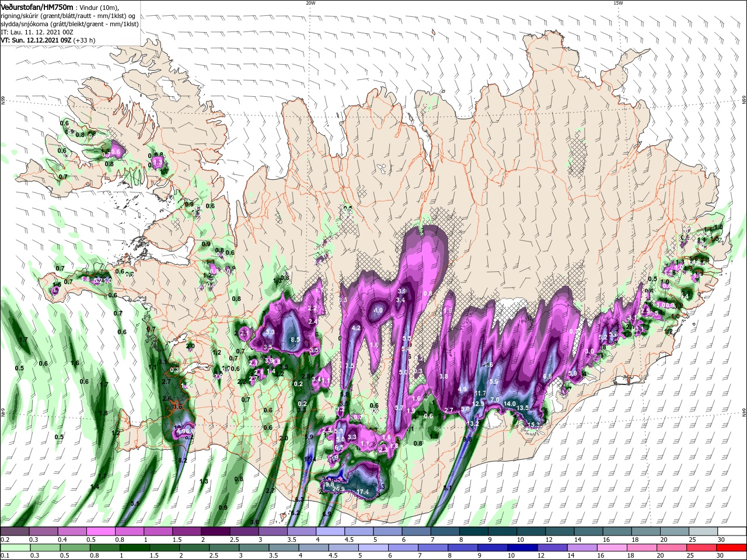Screen dimensions: 747x560
Task: Click the 7.0 precipitation value on the map
Action: coord(495,400)
